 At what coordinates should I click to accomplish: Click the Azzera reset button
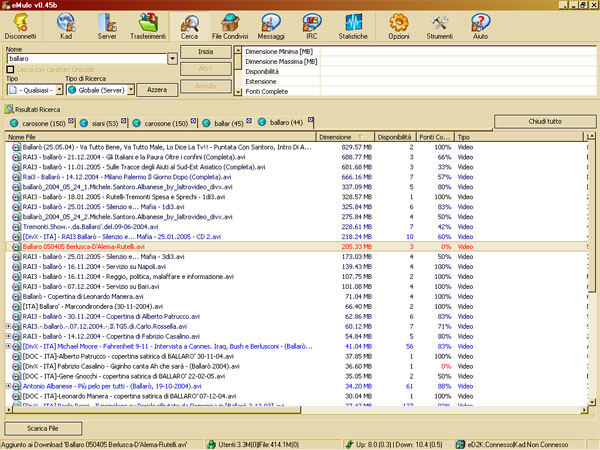(x=157, y=90)
